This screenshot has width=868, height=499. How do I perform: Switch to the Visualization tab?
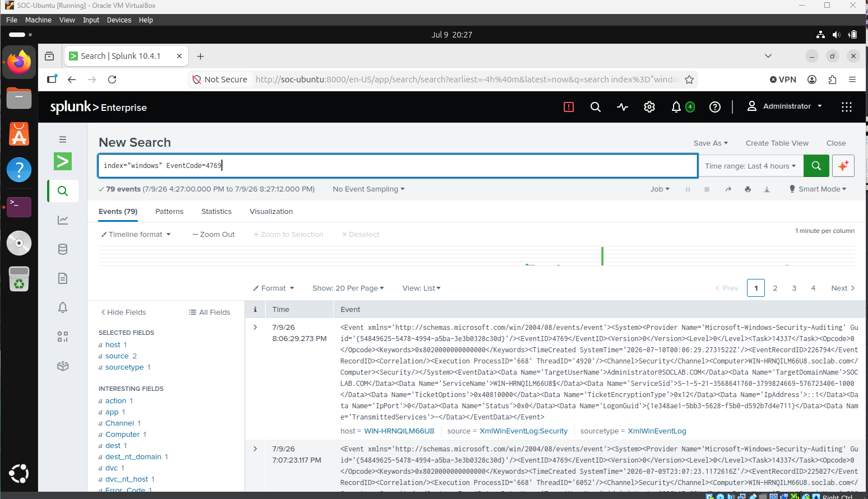coord(271,212)
